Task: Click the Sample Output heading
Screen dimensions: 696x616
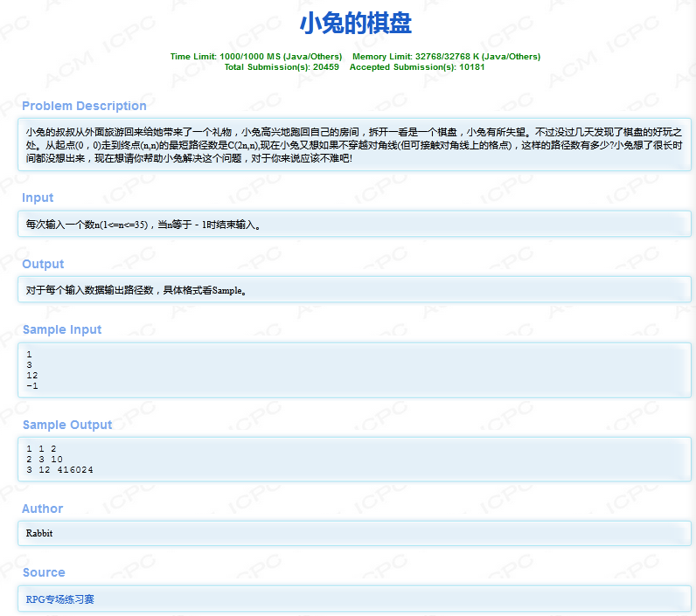Action: pyautogui.click(x=67, y=425)
